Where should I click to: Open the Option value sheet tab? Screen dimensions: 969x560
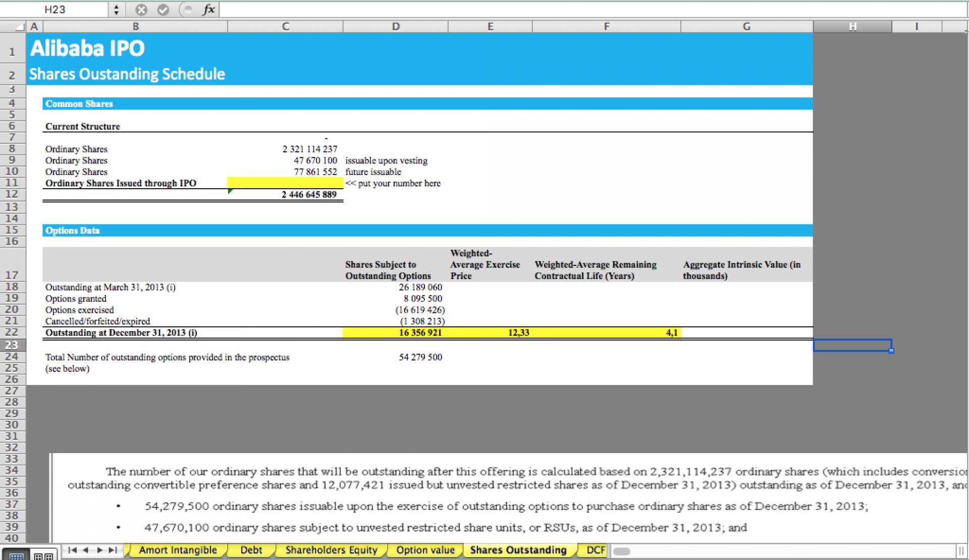425,550
